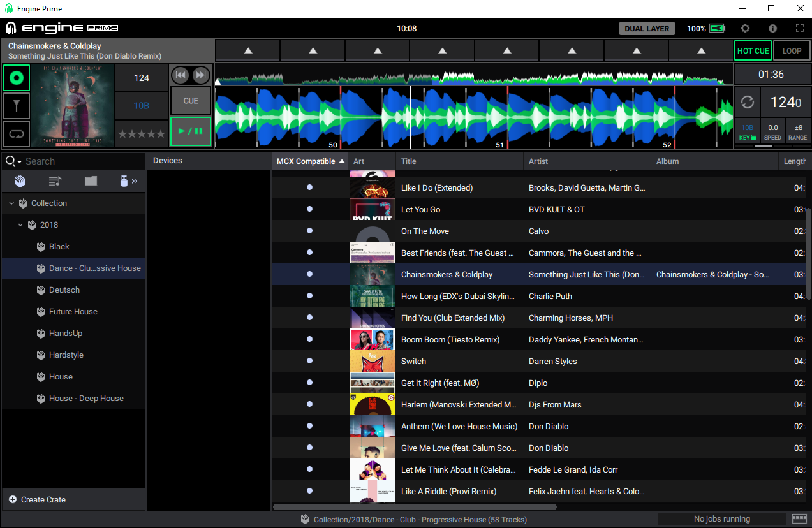Viewport: 812px width, 528px height.
Task: Sort by the MCX Compatible column
Action: pos(310,161)
